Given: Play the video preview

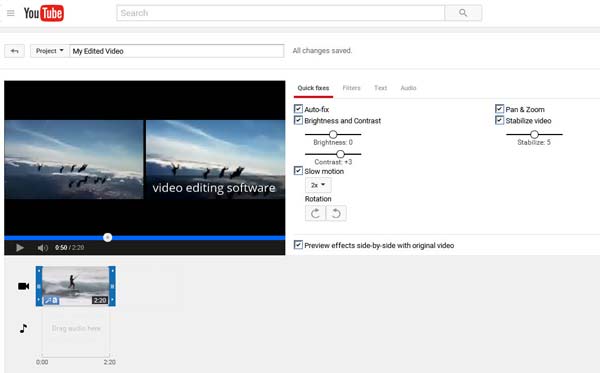Looking at the screenshot, I should (x=20, y=248).
